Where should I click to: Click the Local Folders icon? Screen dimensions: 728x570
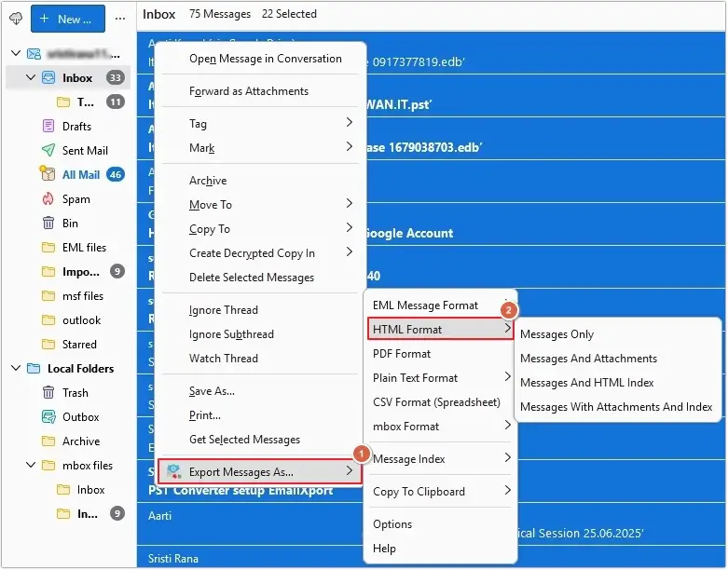(34, 369)
